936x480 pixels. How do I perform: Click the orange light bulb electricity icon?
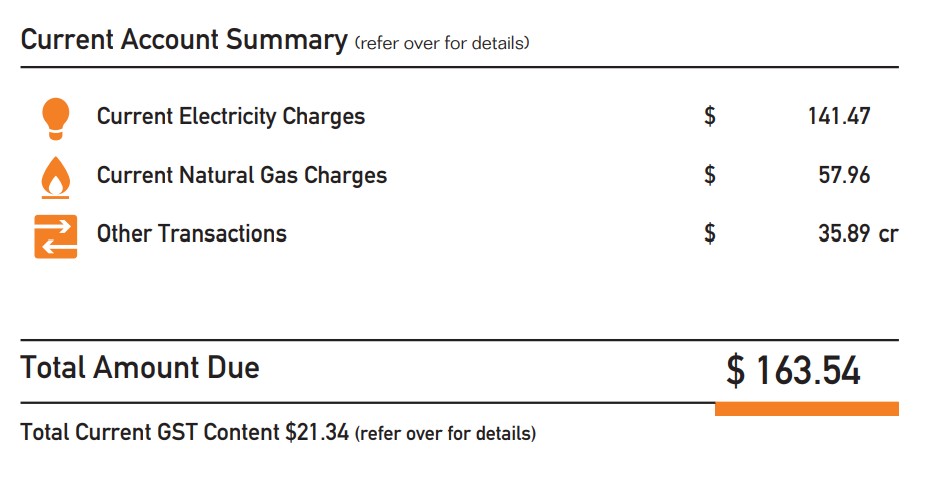click(x=56, y=119)
